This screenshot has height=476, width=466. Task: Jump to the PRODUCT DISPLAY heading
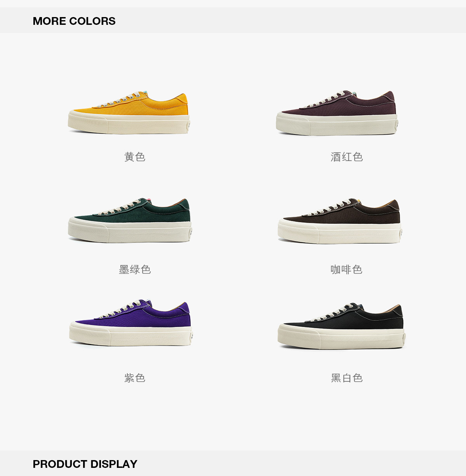click(x=85, y=464)
